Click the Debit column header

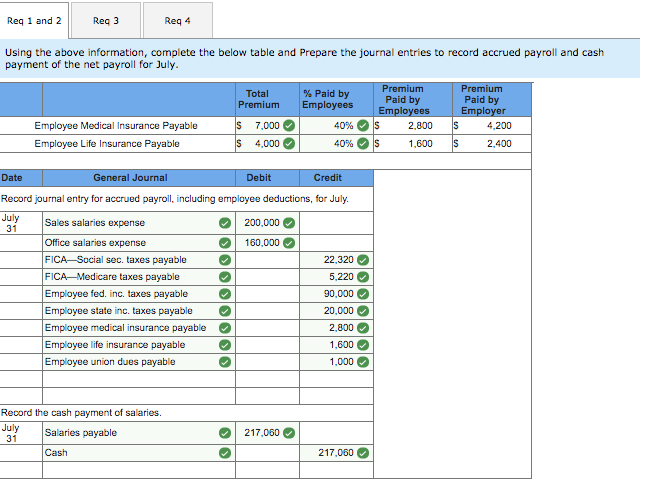pyautogui.click(x=267, y=178)
